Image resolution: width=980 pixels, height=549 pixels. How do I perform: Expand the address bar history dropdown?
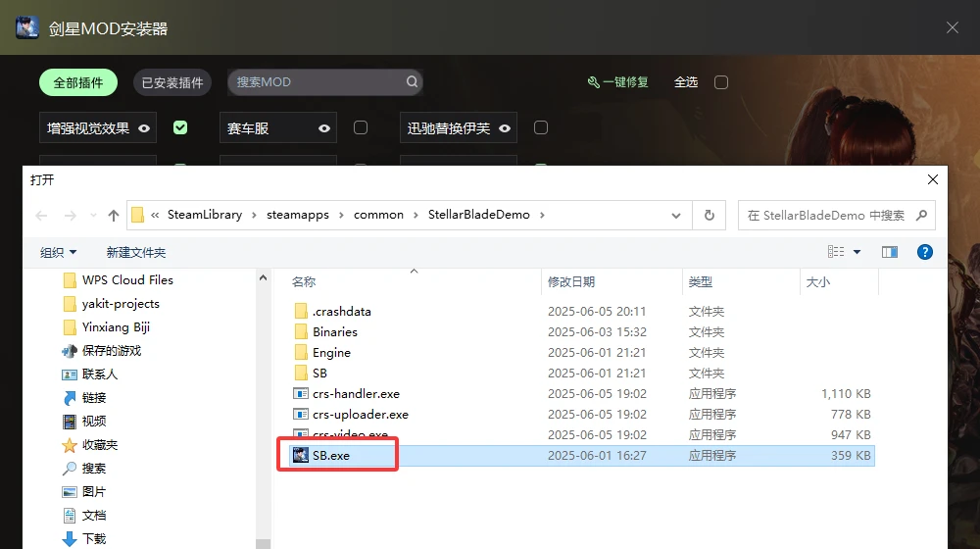[676, 216]
